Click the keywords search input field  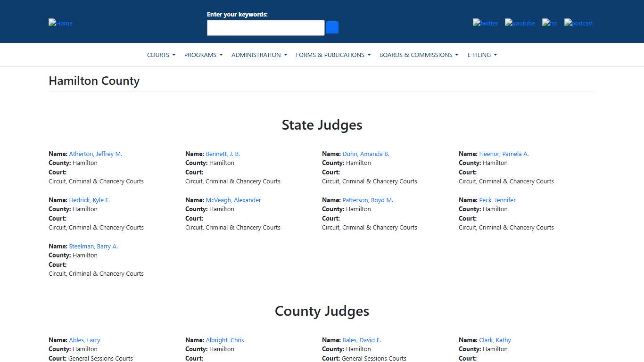(x=265, y=27)
